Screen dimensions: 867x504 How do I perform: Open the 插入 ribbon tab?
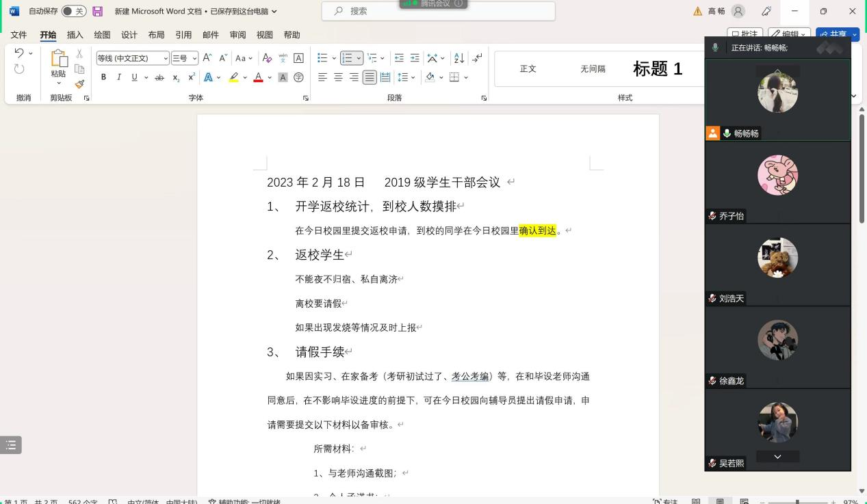click(x=75, y=35)
